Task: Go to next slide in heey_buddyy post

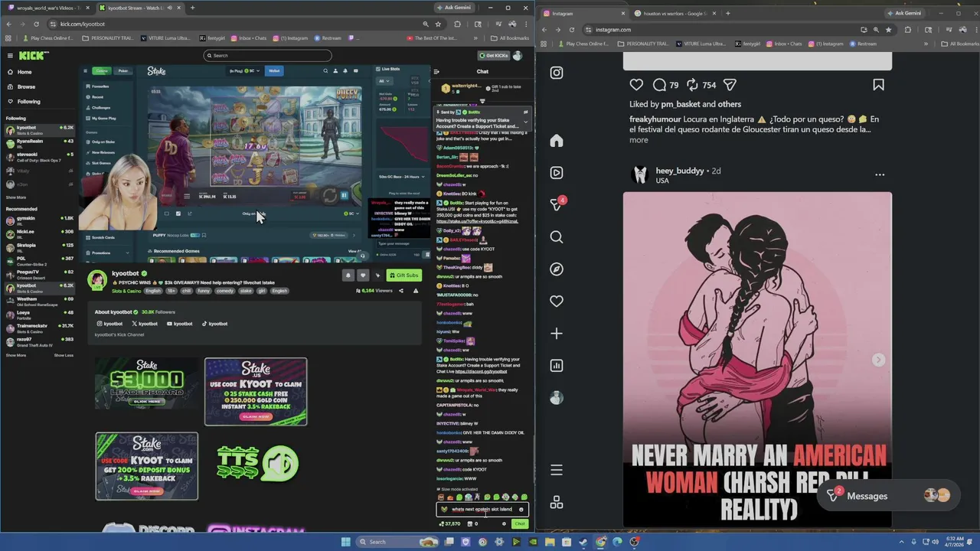Action: click(x=878, y=360)
